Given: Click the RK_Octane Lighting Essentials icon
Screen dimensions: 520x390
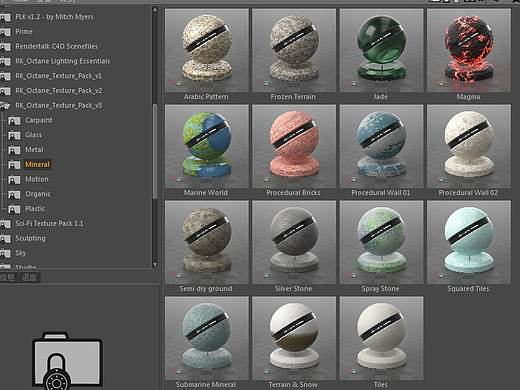Looking at the screenshot, I should (x=5, y=62).
